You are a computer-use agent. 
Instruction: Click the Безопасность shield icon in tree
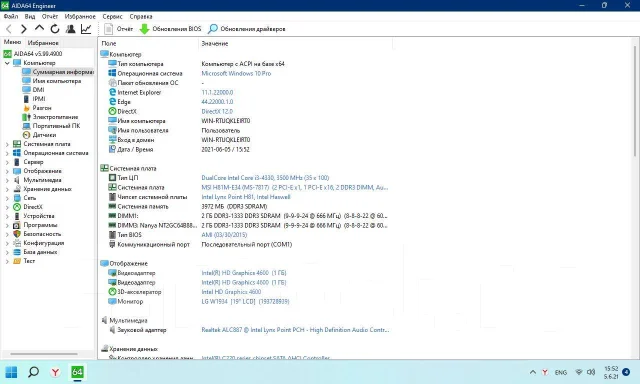point(17,234)
